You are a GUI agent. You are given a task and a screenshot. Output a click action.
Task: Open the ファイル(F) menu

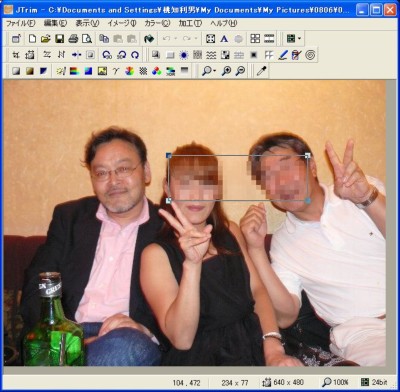(x=21, y=23)
